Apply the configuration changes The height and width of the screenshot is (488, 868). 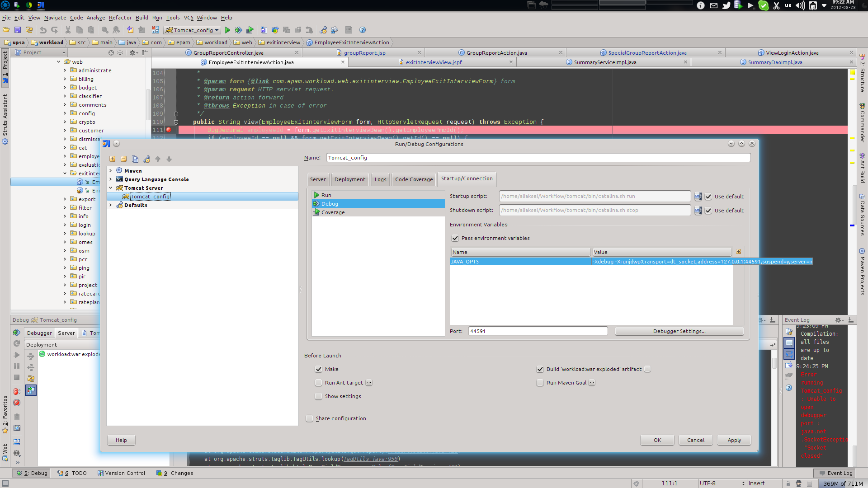[x=734, y=440]
